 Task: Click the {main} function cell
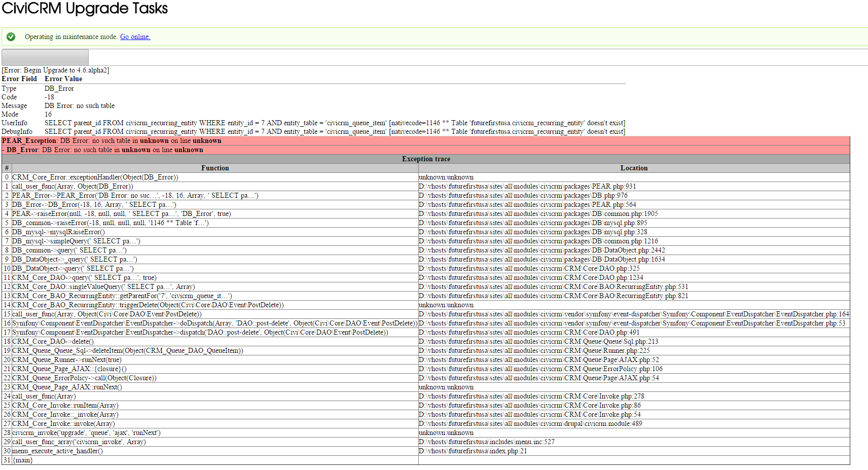(x=215, y=460)
